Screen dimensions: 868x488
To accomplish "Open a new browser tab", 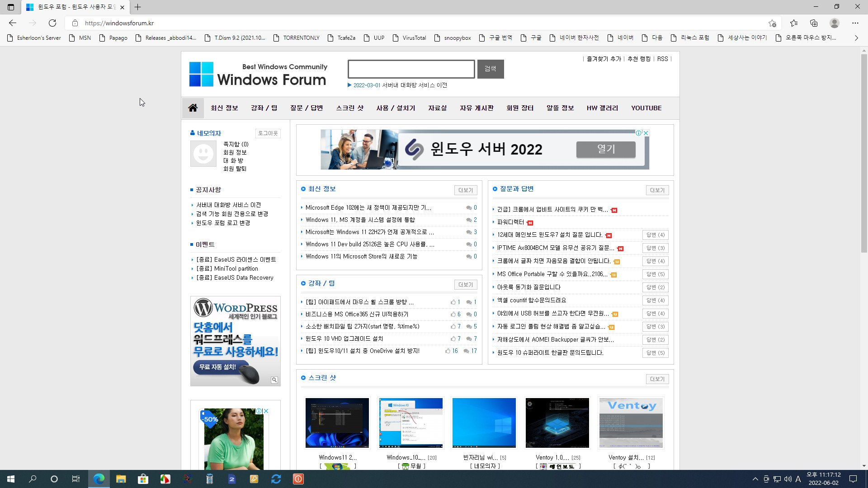I will tap(138, 7).
